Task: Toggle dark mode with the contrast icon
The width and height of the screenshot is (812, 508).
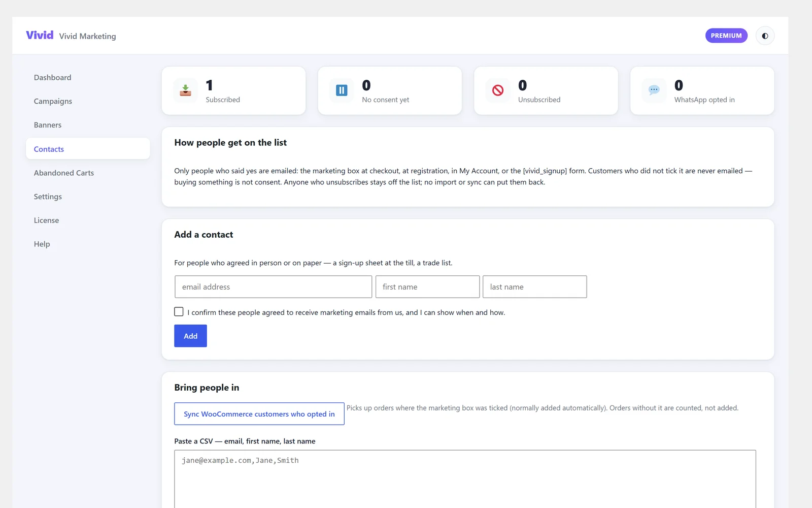Action: coord(765,36)
